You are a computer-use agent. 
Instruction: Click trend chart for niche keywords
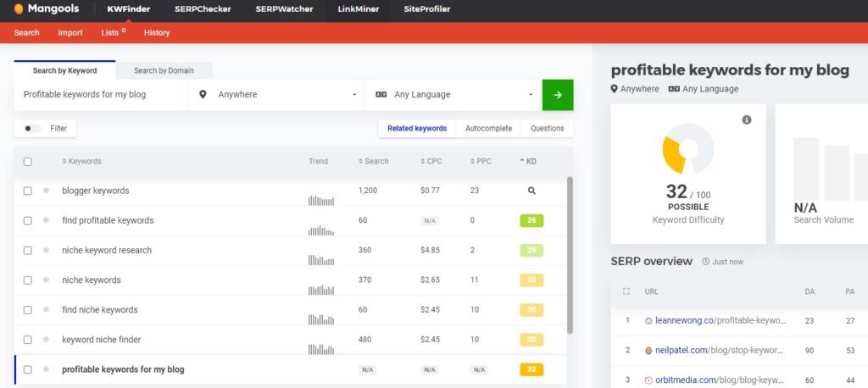click(321, 290)
